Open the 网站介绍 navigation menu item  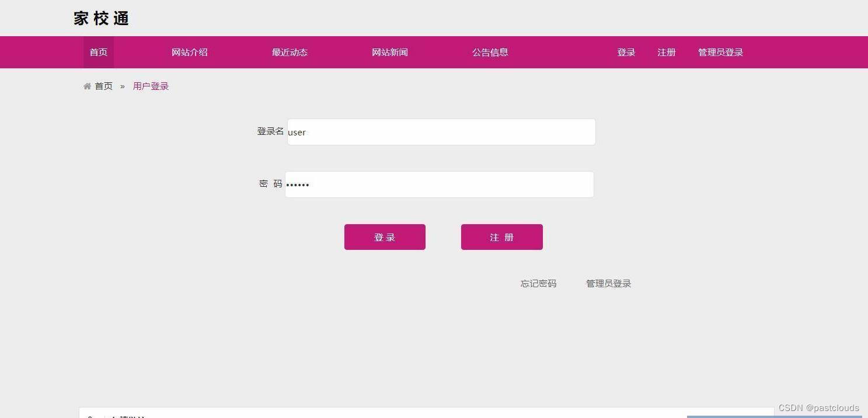point(189,52)
